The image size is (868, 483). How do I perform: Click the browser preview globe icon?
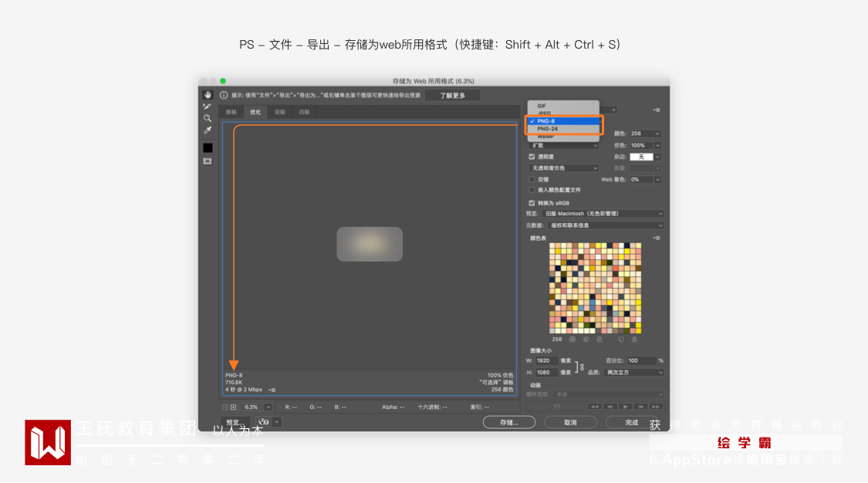click(264, 422)
